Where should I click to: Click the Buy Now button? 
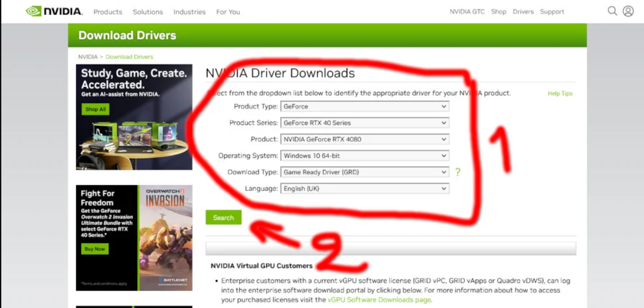[95, 249]
